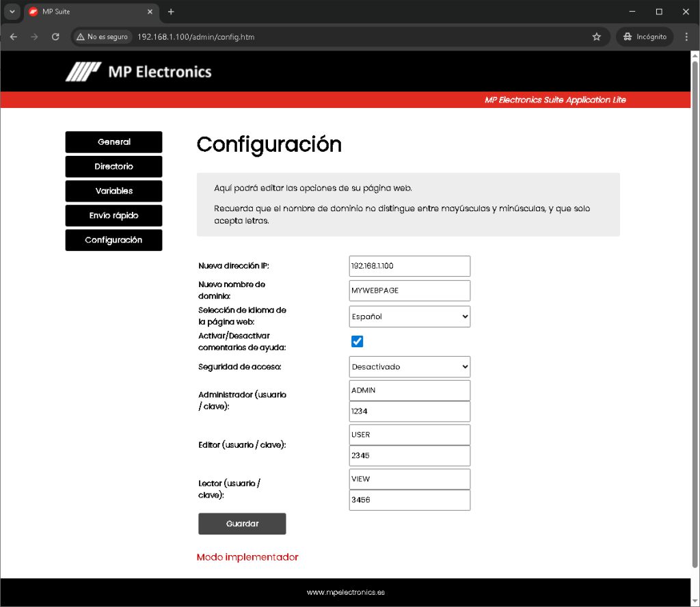Click the MP Electronics logo
This screenshot has width=700, height=607.
point(138,71)
